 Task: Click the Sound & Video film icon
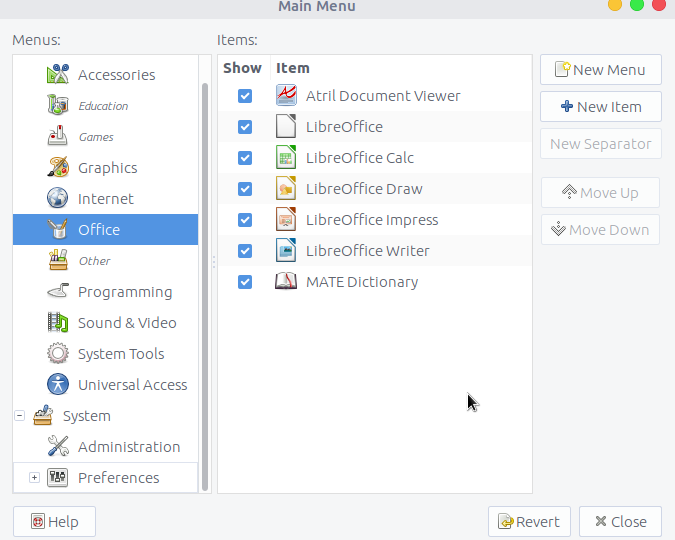click(58, 323)
